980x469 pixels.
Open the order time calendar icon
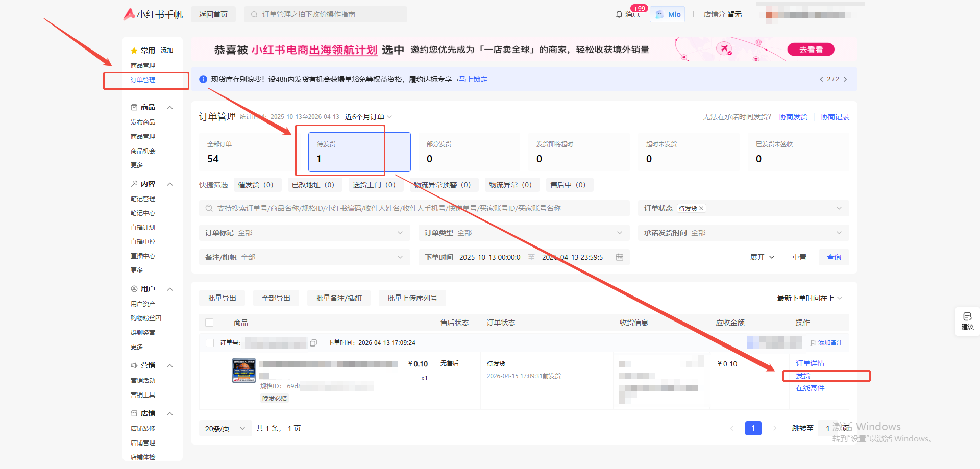(619, 257)
